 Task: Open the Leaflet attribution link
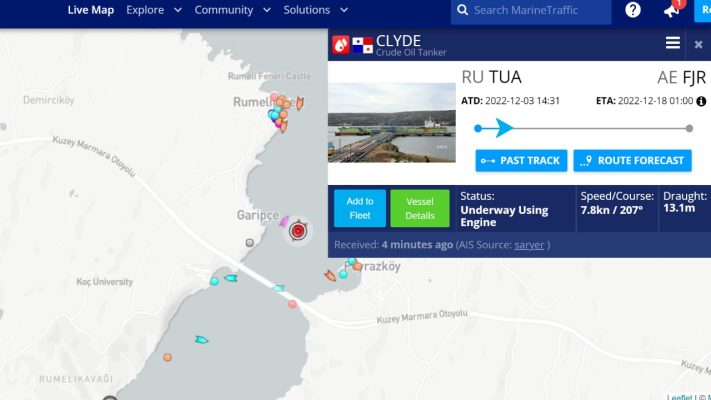(679, 397)
